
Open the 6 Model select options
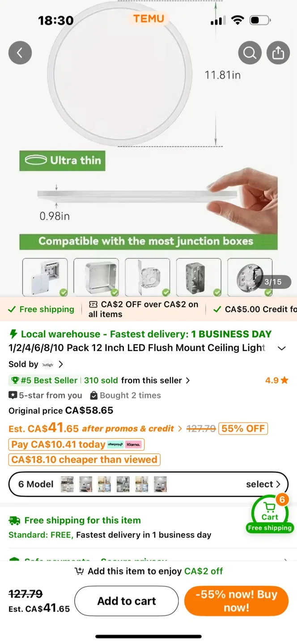tap(264, 484)
